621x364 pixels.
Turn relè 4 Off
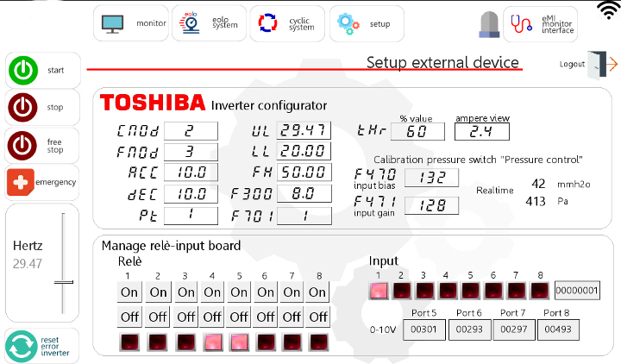[x=212, y=317]
